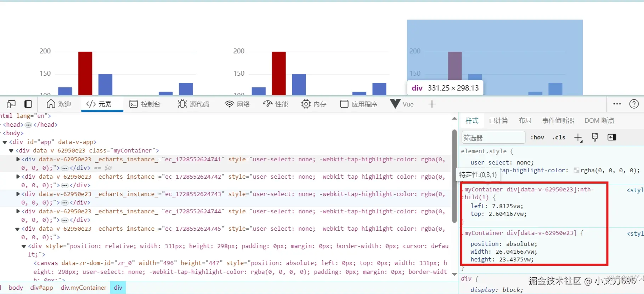Toggle the :hov element state button
644x294 pixels.
pos(537,137)
